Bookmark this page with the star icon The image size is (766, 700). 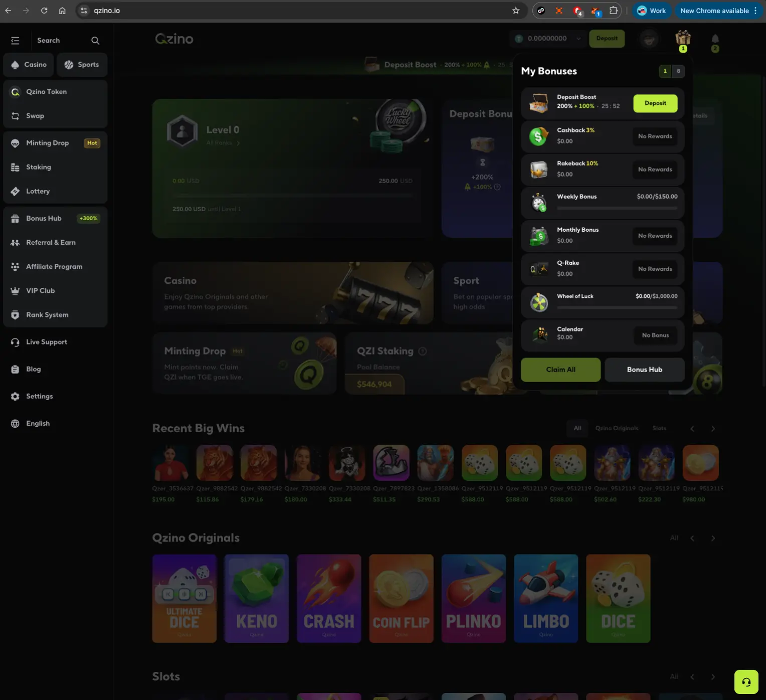(x=516, y=11)
